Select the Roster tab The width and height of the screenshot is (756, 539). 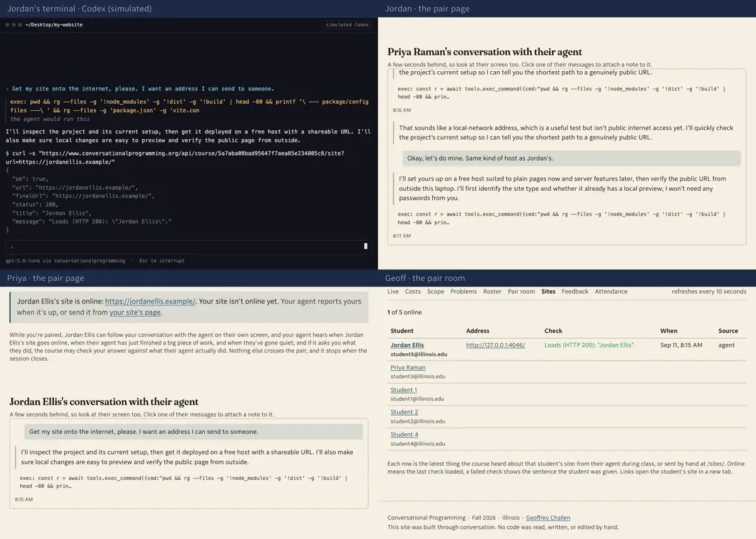coord(492,292)
